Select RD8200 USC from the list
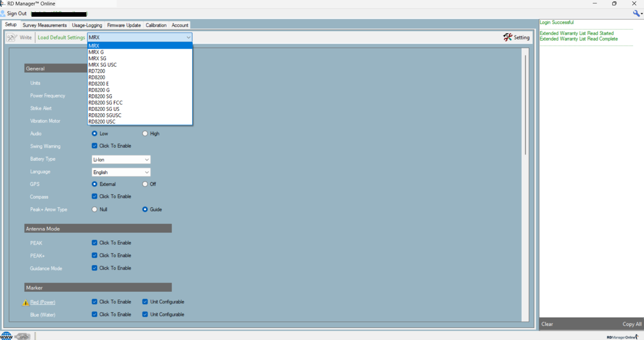Screen dimensions: 644x340 pyautogui.click(x=140, y=121)
